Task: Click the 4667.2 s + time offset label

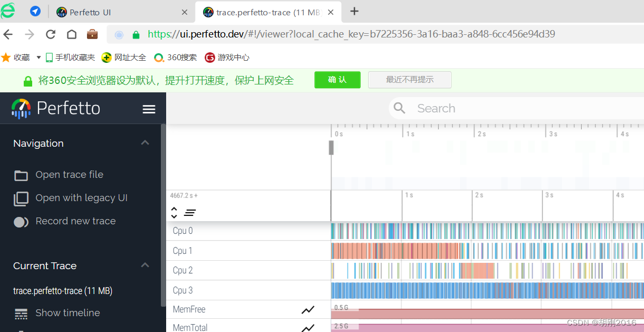Action: coord(184,195)
